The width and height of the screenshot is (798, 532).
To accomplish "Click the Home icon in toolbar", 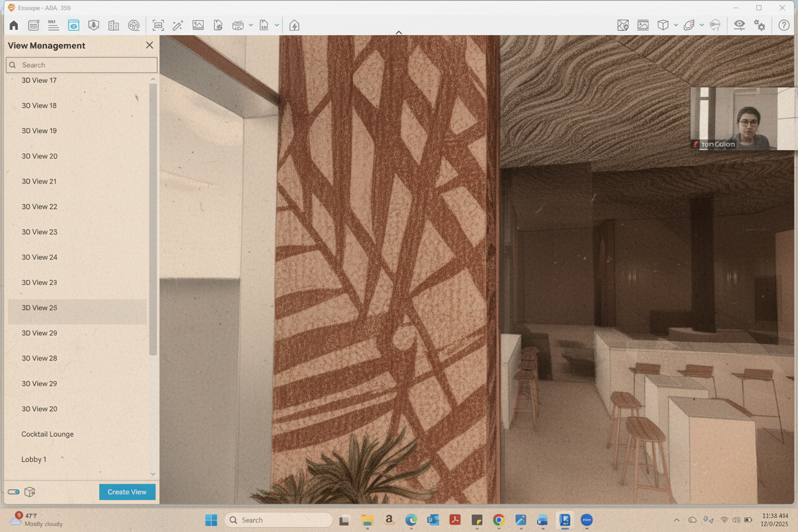I will 13,26.
